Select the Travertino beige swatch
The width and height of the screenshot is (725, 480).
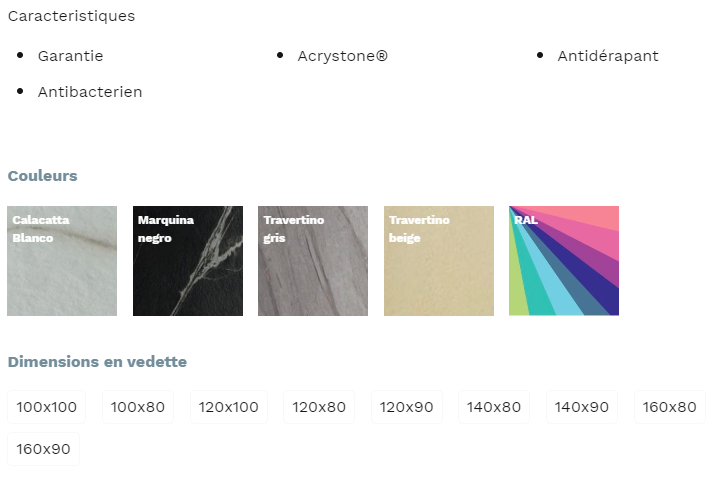pyautogui.click(x=439, y=261)
